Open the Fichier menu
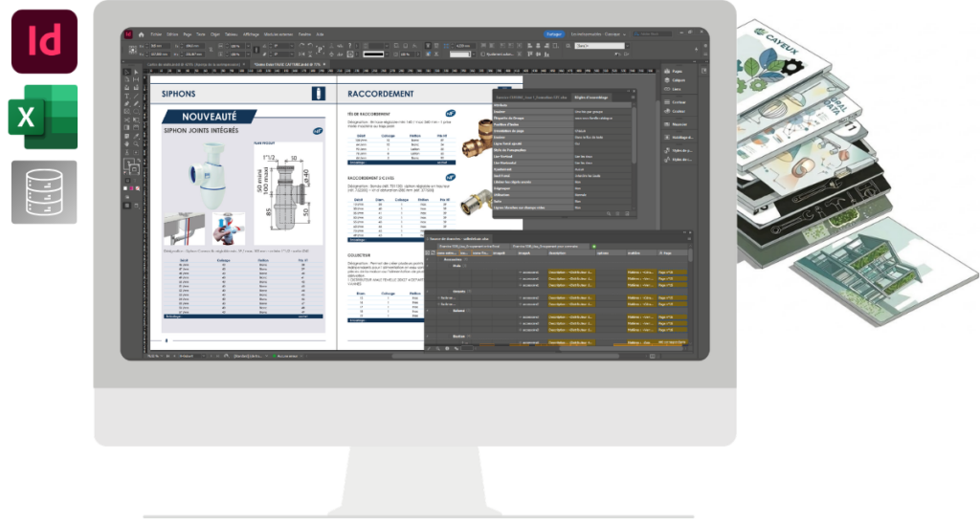The image size is (980, 524). point(156,34)
